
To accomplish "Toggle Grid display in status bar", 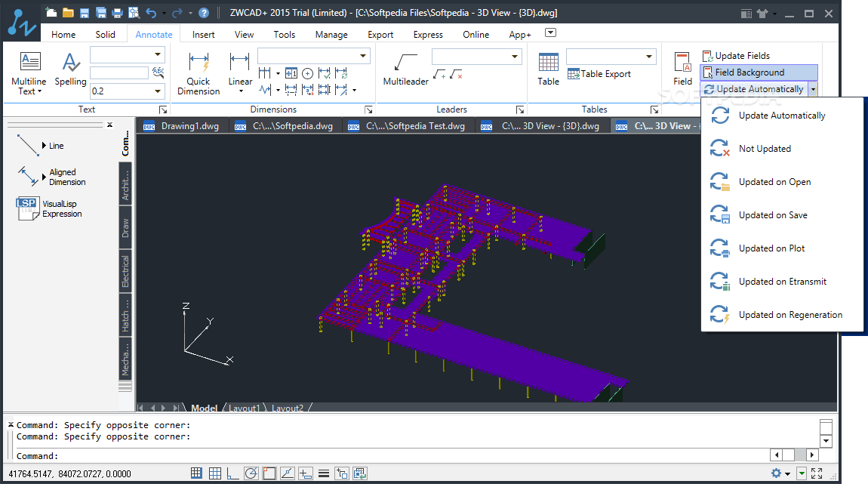I will tap(215, 473).
